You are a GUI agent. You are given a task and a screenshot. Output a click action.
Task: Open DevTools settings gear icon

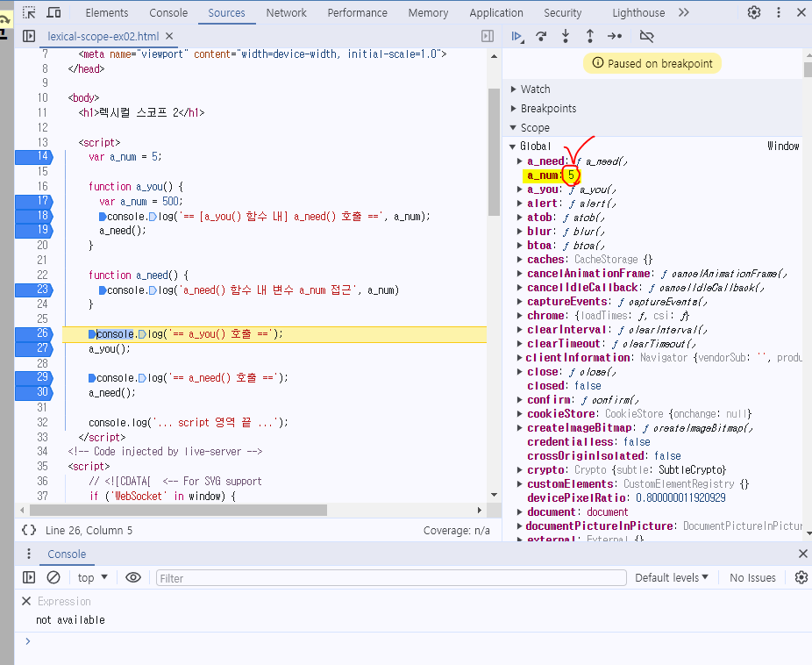pyautogui.click(x=754, y=12)
